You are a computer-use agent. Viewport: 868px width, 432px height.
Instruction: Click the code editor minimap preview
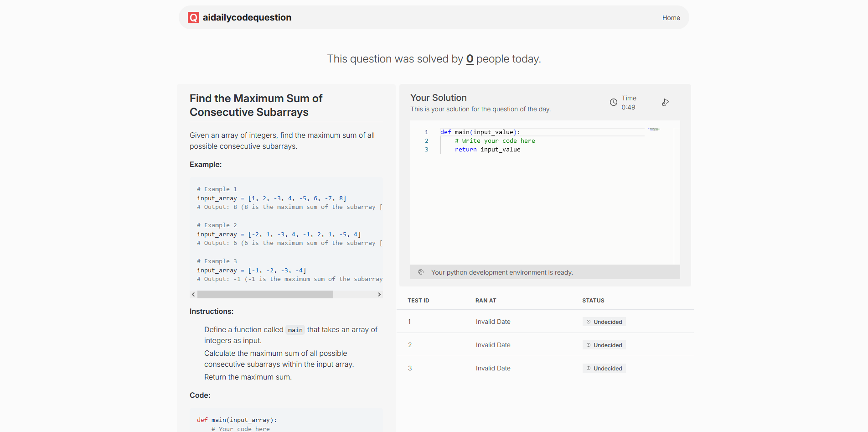click(654, 130)
